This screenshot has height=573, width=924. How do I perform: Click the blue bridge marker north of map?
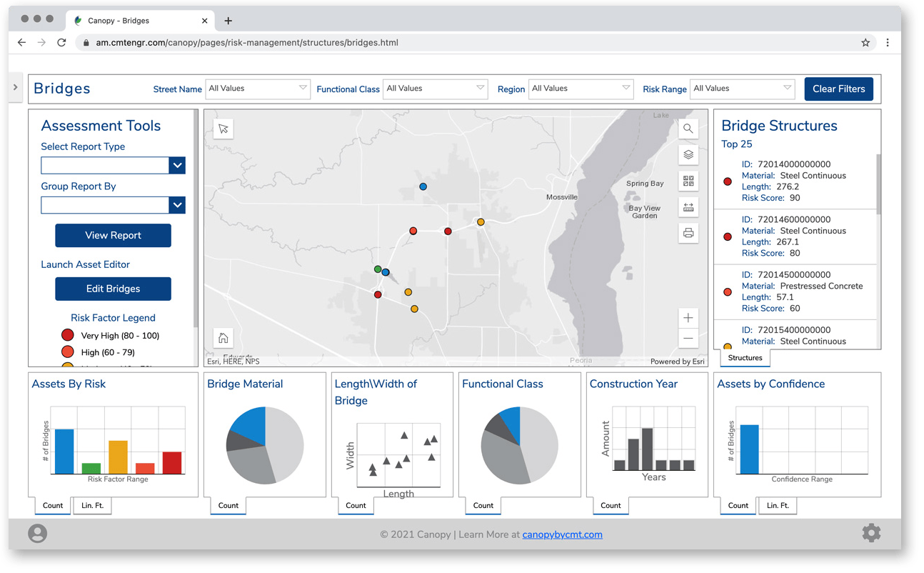[423, 186]
